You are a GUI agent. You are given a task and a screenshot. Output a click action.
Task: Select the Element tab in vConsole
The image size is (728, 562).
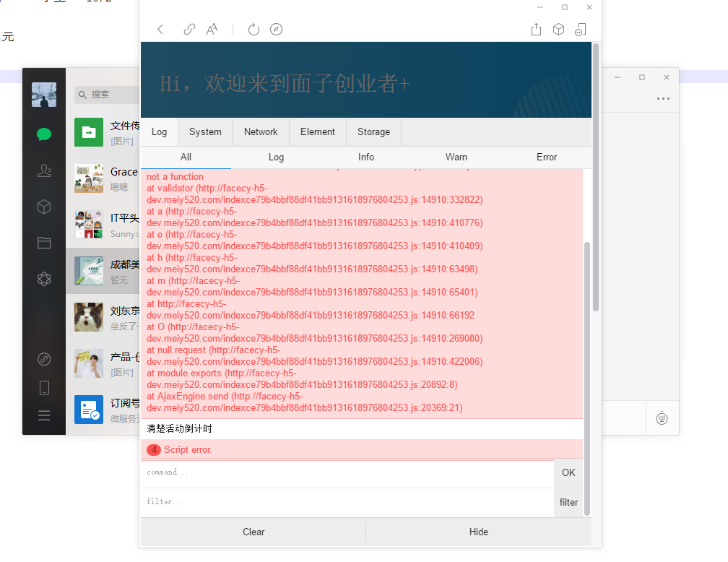tap(318, 132)
